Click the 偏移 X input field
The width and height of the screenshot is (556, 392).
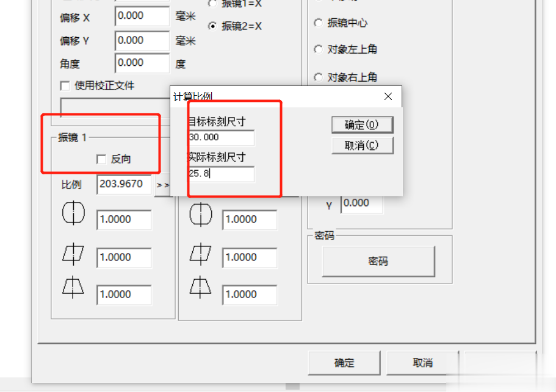coord(142,16)
